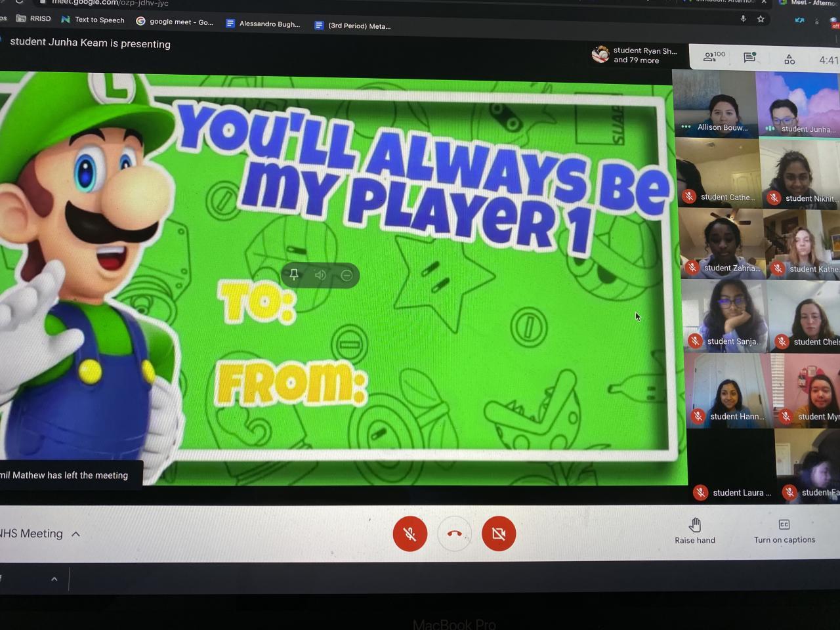
Task: Click the remove minus-circle icon on overlay
Action: pyautogui.click(x=346, y=276)
